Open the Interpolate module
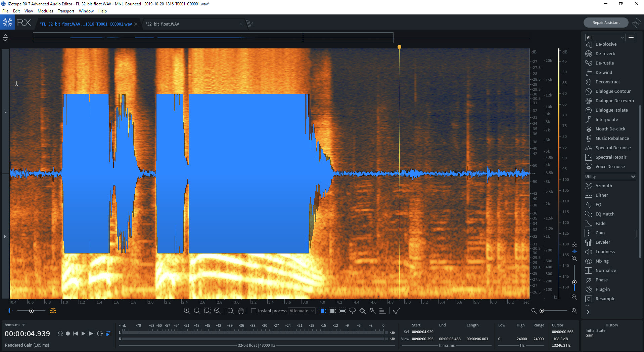The width and height of the screenshot is (644, 352). click(610, 119)
